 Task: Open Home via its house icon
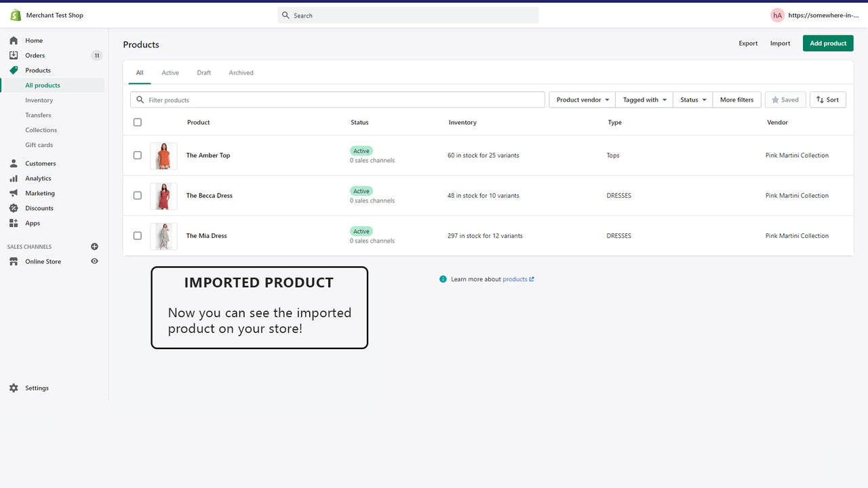click(x=14, y=41)
